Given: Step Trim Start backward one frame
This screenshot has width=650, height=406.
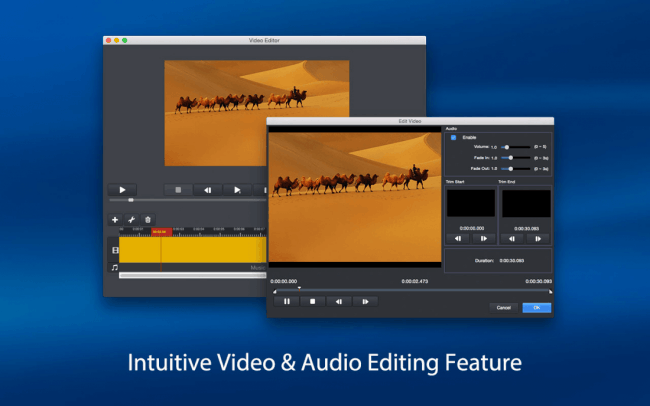Looking at the screenshot, I should coord(458,238).
